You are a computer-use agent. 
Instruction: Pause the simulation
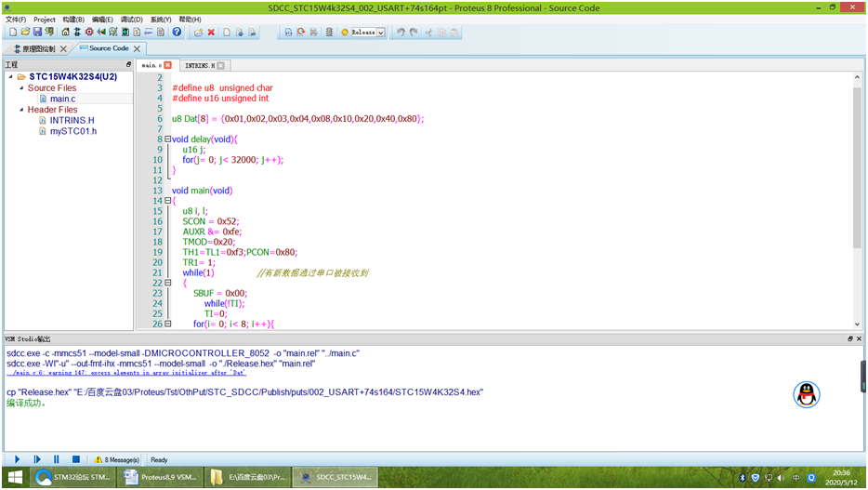57,459
